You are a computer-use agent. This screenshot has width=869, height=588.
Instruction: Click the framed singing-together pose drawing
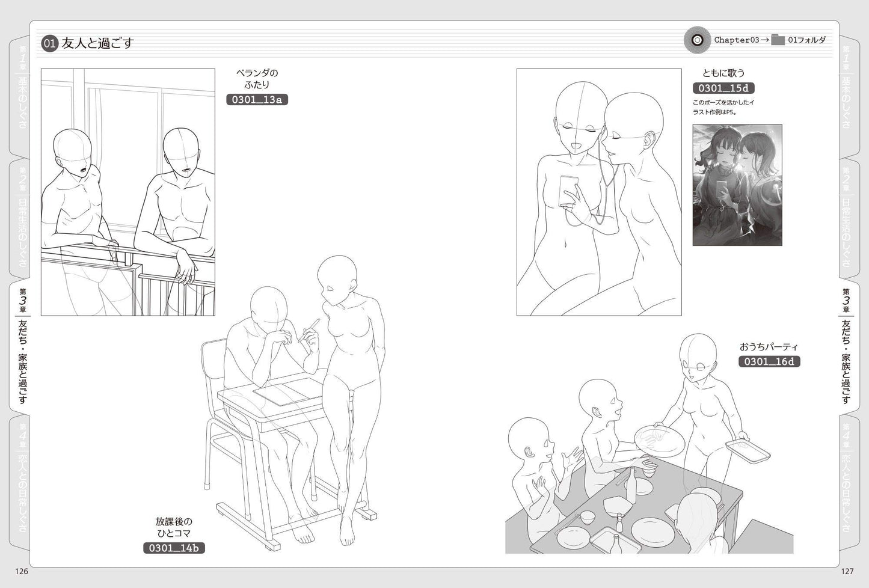(598, 192)
